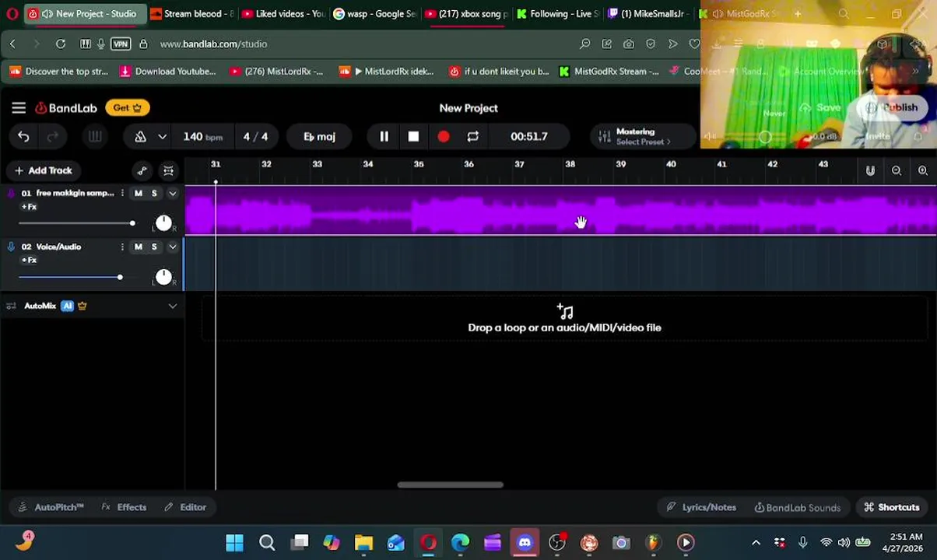937x560 pixels.
Task: Pause playback
Action: click(384, 137)
